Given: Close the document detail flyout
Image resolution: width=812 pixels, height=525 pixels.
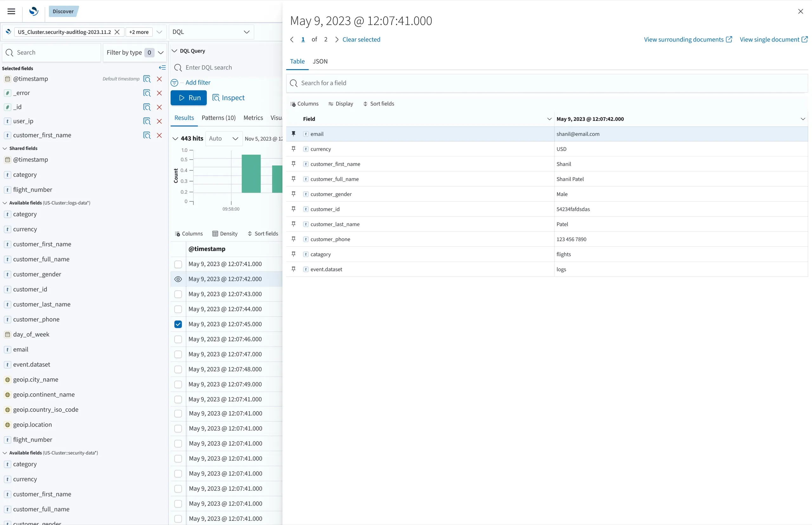Looking at the screenshot, I should (800, 11).
